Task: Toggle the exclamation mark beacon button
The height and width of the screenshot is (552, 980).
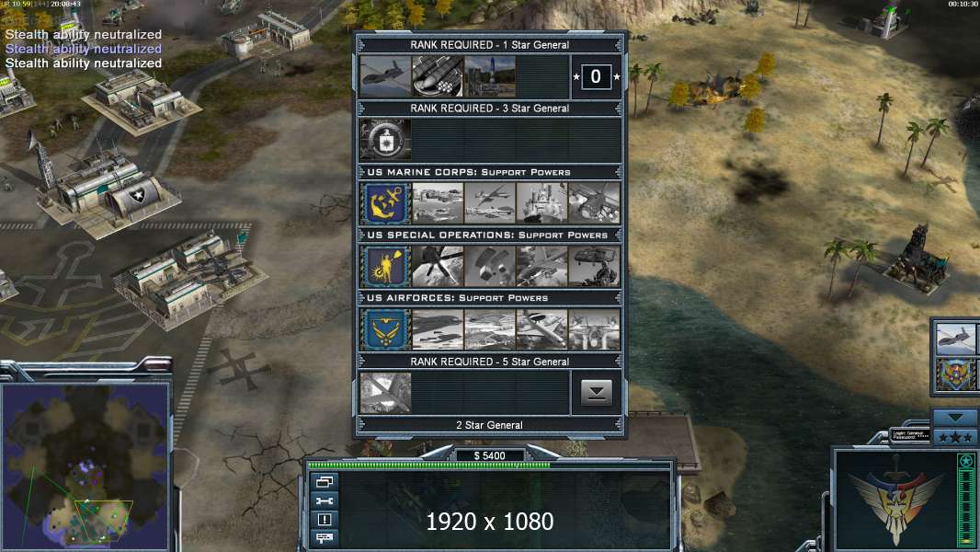Action: pos(325,520)
